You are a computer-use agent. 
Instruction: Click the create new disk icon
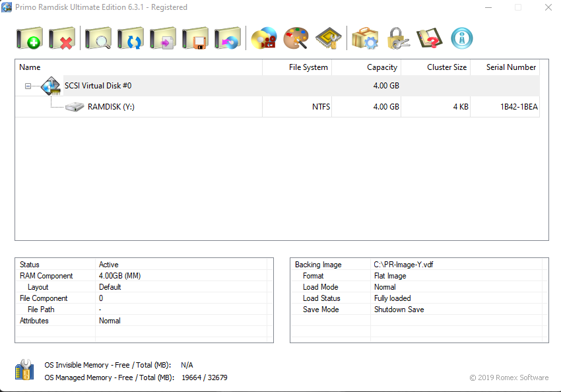30,38
